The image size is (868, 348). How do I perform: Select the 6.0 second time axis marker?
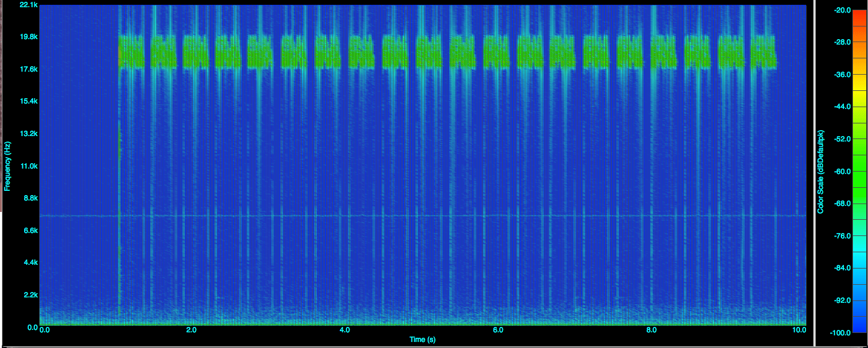pyautogui.click(x=497, y=331)
